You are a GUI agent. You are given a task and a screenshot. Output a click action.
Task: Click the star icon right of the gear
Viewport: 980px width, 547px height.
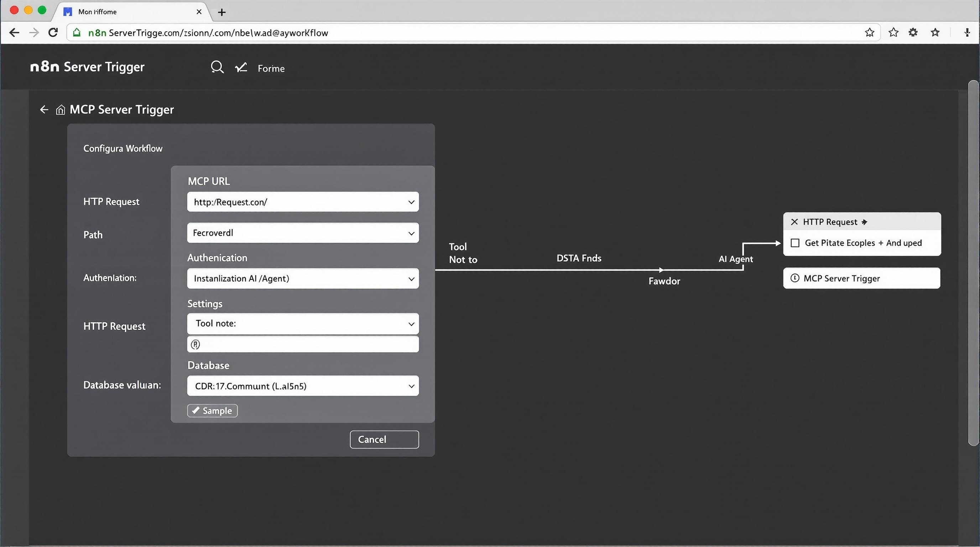(x=935, y=33)
